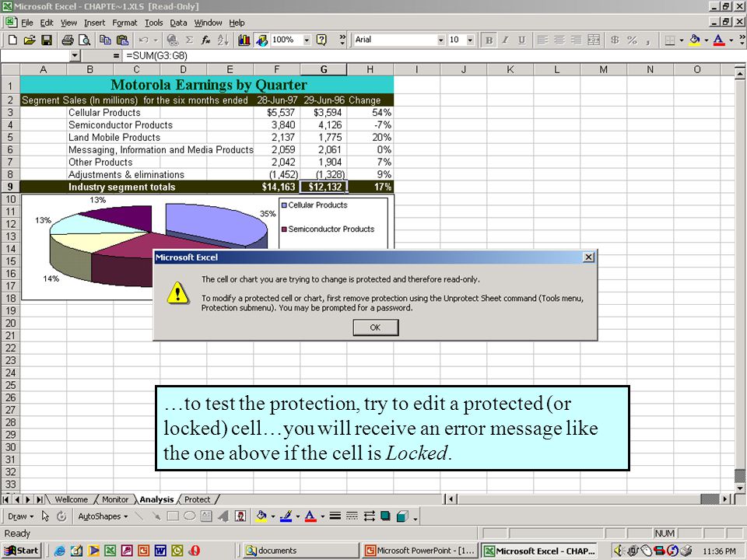Image resolution: width=747 pixels, height=560 pixels.
Task: Click the AutoSum sigma icon
Action: (189, 40)
